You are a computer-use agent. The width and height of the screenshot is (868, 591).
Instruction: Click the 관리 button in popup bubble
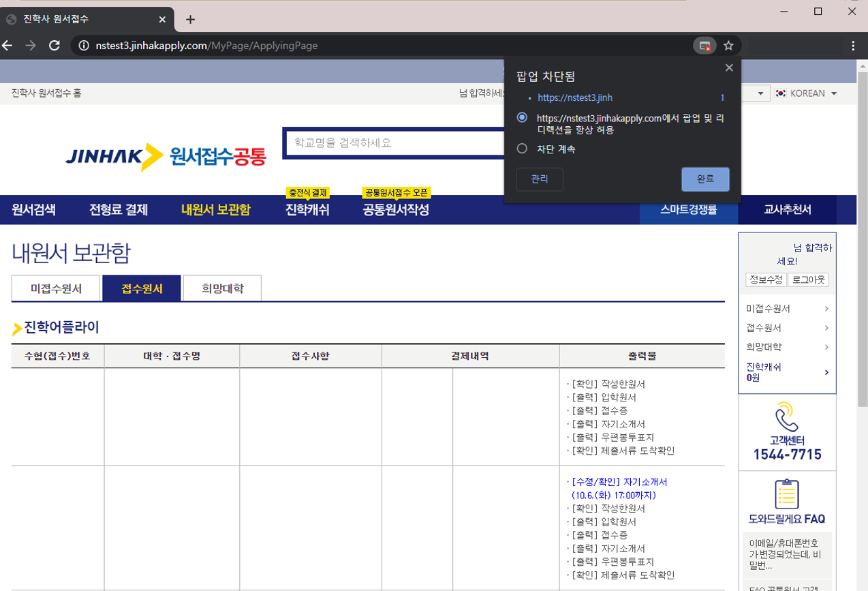tap(540, 179)
